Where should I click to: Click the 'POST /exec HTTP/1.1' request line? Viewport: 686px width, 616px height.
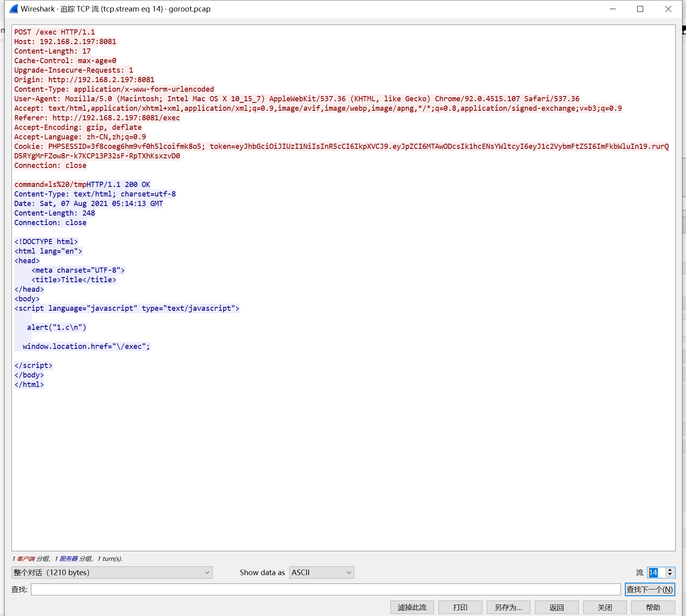(x=55, y=32)
